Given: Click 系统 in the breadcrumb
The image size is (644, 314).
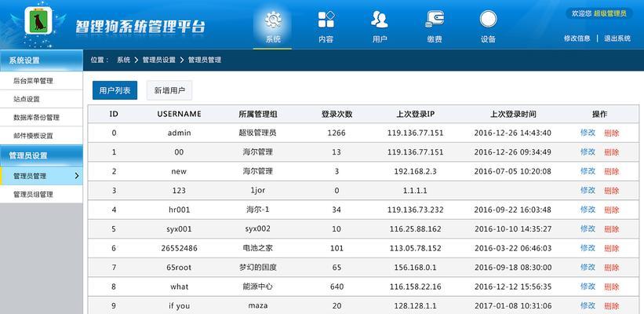Looking at the screenshot, I should pyautogui.click(x=124, y=60).
